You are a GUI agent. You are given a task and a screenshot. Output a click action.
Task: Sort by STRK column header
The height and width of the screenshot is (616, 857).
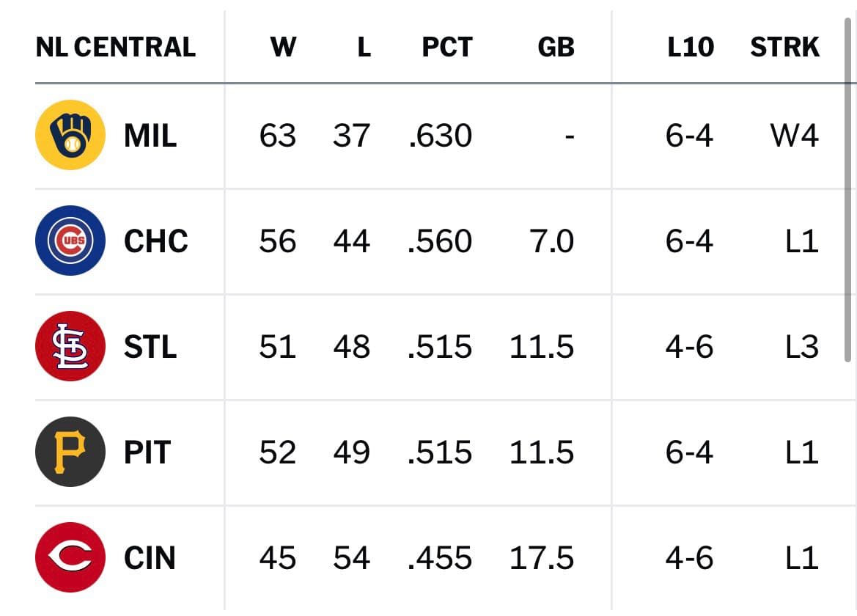pyautogui.click(x=784, y=47)
